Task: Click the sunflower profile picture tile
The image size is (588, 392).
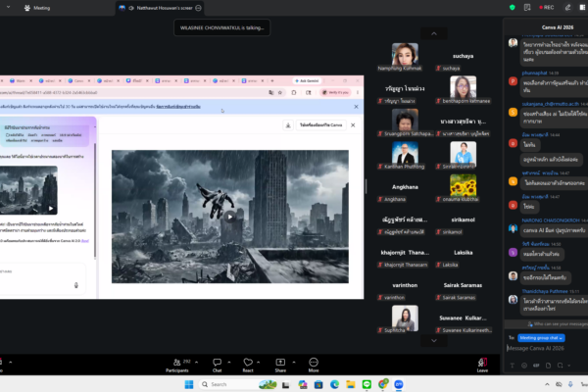Action: pos(464,185)
